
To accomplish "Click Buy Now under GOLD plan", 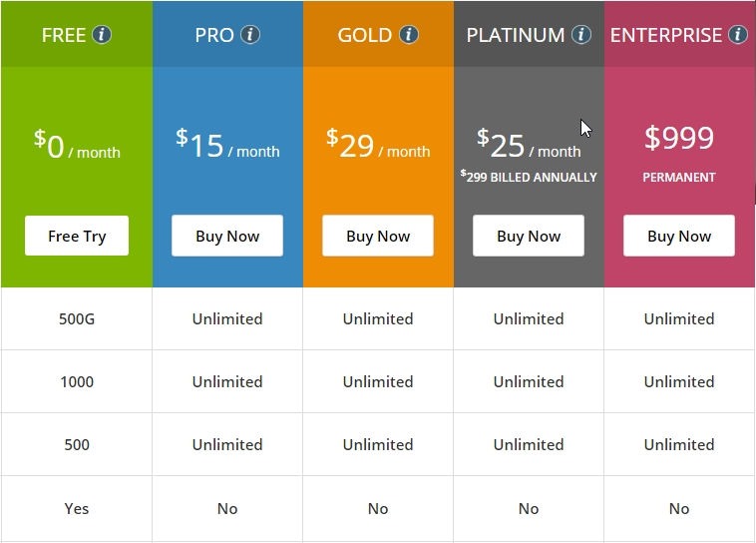I will click(x=378, y=236).
